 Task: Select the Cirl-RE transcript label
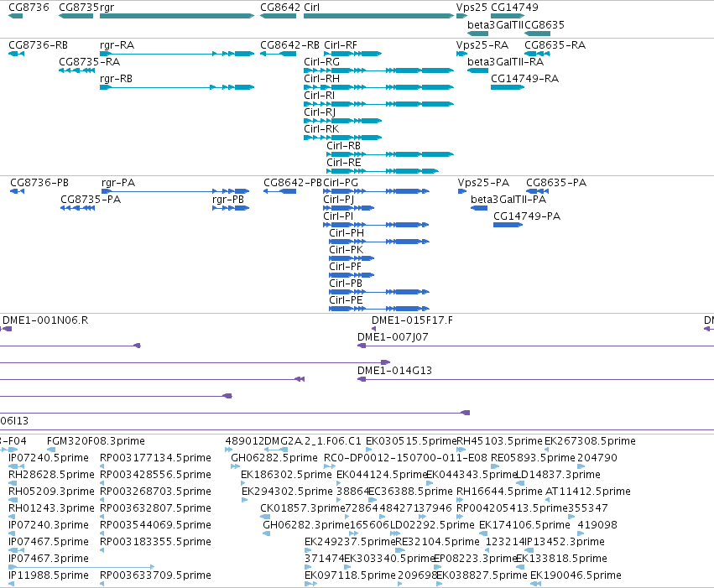343,163
